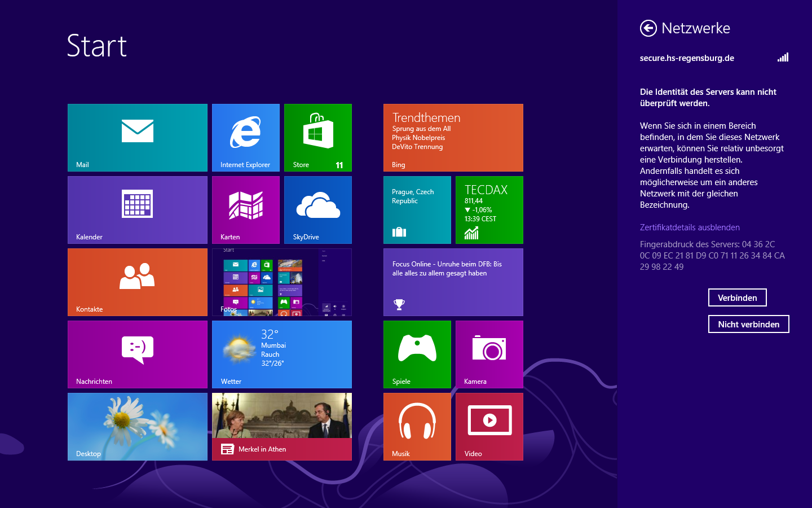Click Zertifikatdetails ausblenden link
This screenshot has width=812, height=508.
(x=690, y=227)
